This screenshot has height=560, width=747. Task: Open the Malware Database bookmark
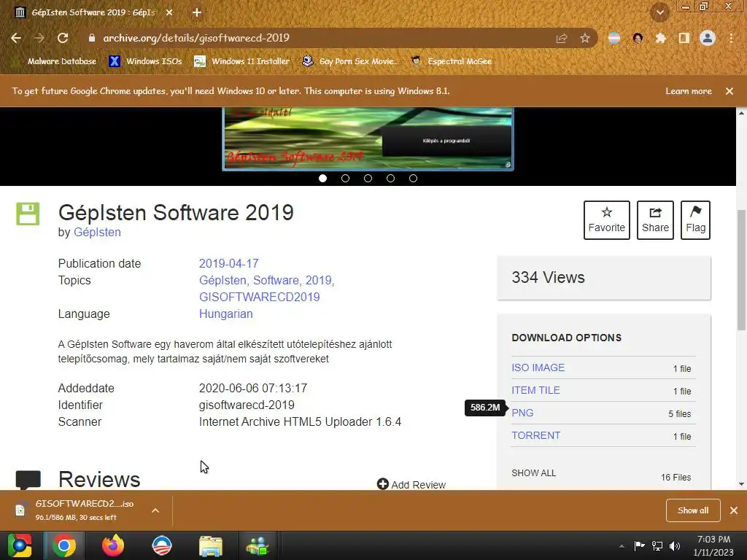click(55, 61)
